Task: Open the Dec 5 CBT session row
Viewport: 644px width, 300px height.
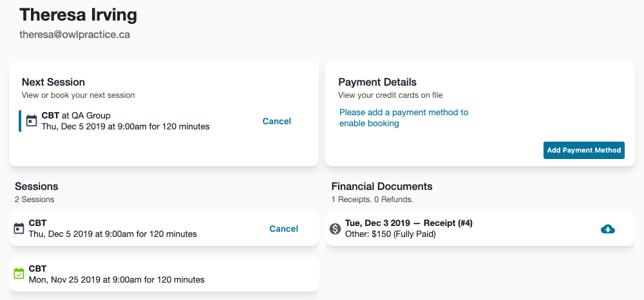Action: click(113, 229)
